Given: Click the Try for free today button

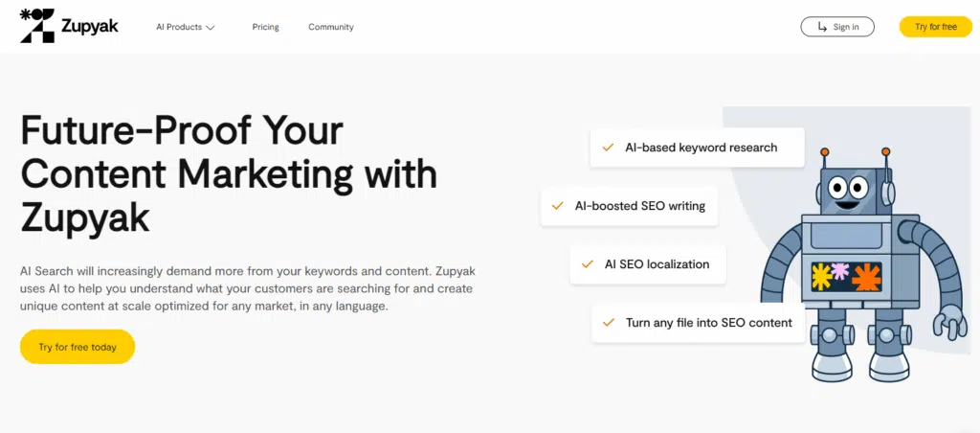Looking at the screenshot, I should [78, 347].
